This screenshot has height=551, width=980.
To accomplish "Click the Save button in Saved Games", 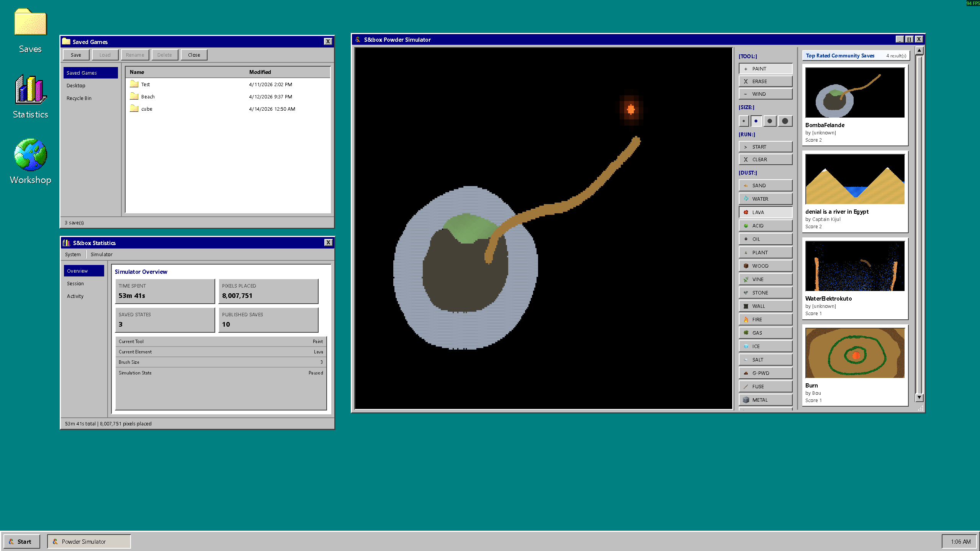I will pyautogui.click(x=76, y=55).
